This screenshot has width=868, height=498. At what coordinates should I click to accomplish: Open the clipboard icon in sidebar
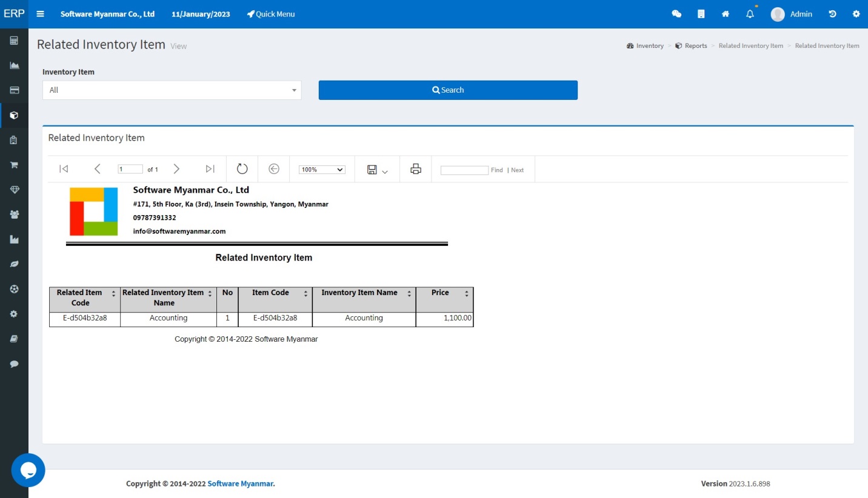pos(14,140)
